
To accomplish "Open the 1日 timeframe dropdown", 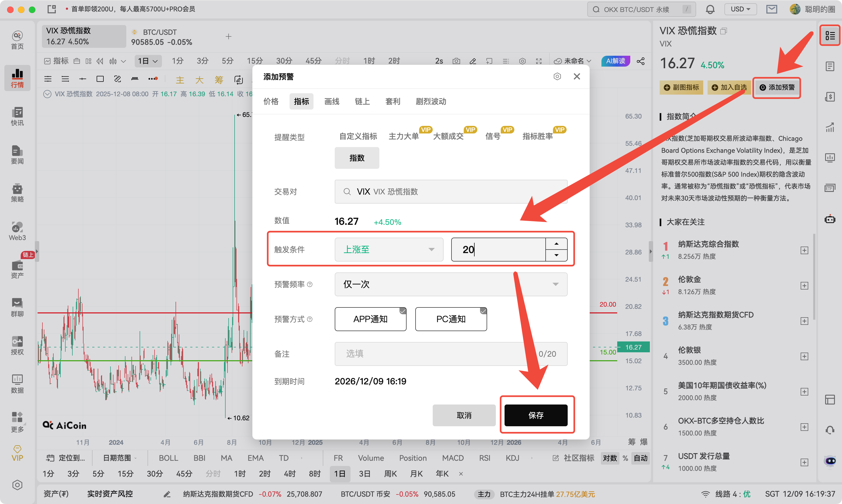I will (x=147, y=61).
